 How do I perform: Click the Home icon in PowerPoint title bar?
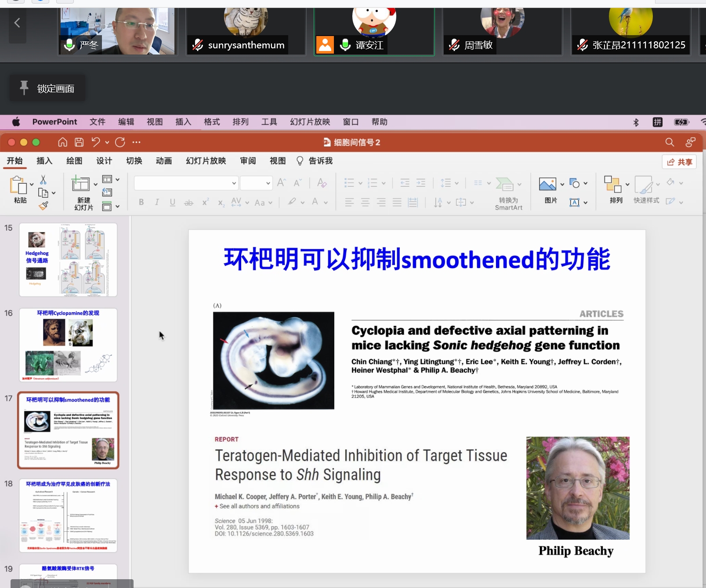63,142
